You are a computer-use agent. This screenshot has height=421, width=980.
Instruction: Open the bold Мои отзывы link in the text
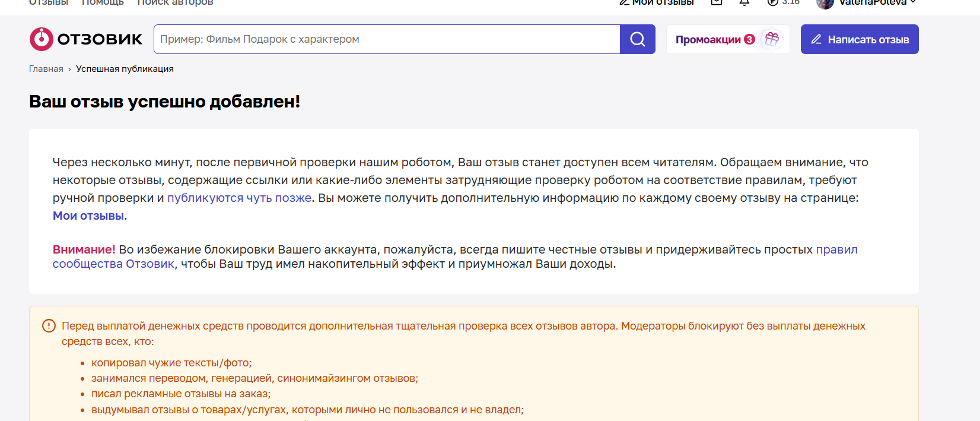(x=88, y=216)
